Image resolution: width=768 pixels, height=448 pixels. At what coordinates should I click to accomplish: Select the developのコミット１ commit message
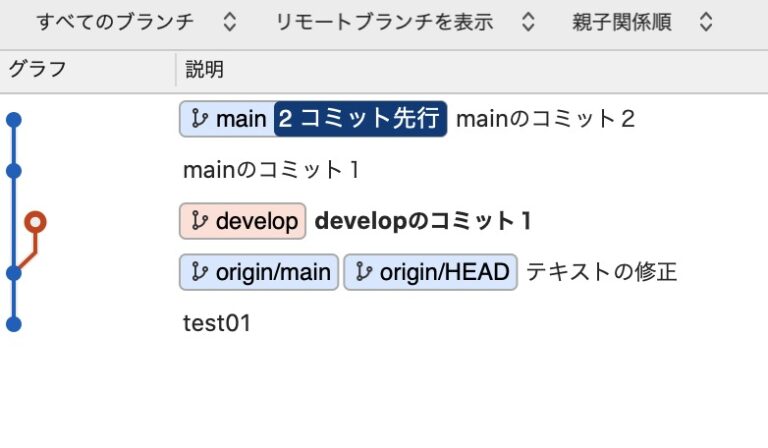[x=424, y=221]
